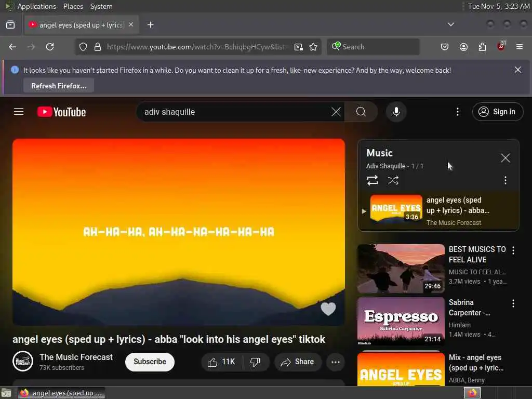This screenshot has width=532, height=399.
Task: Click taskbar angel eyes Firefox window
Action: (x=61, y=393)
